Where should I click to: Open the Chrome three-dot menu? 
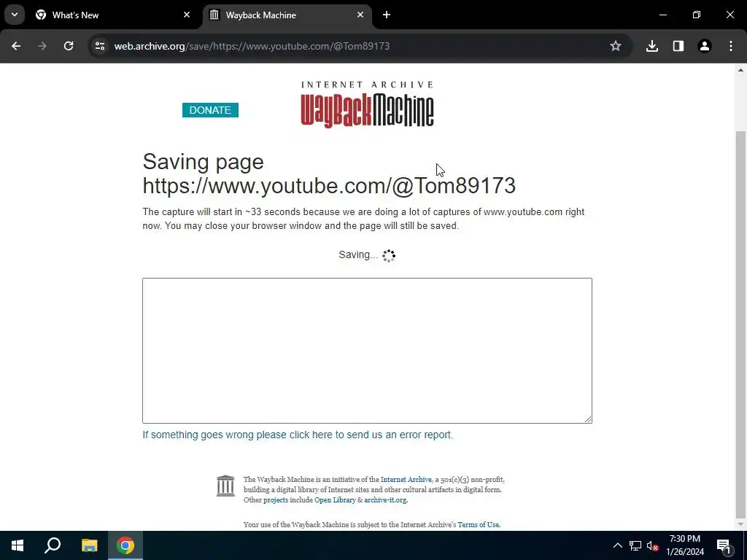(x=731, y=46)
